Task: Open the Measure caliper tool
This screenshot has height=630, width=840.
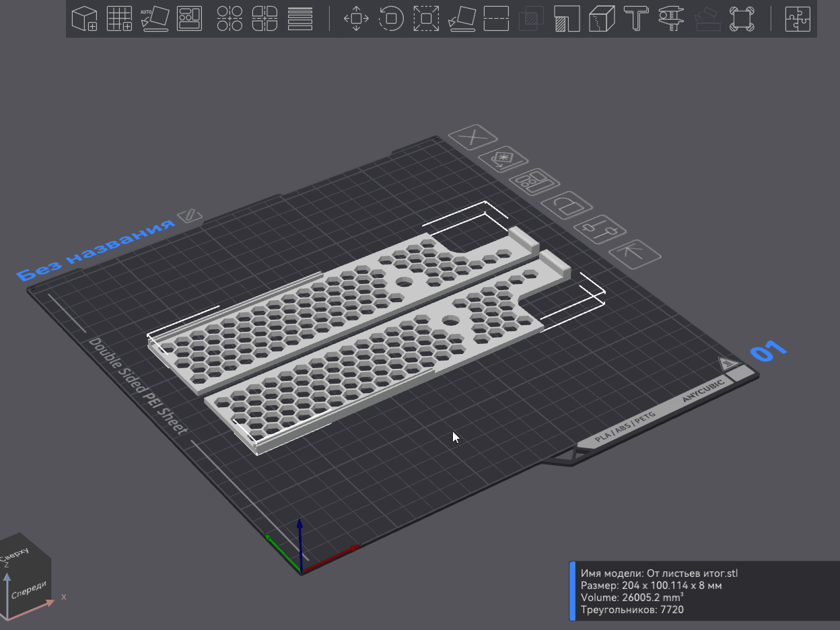Action: [671, 18]
